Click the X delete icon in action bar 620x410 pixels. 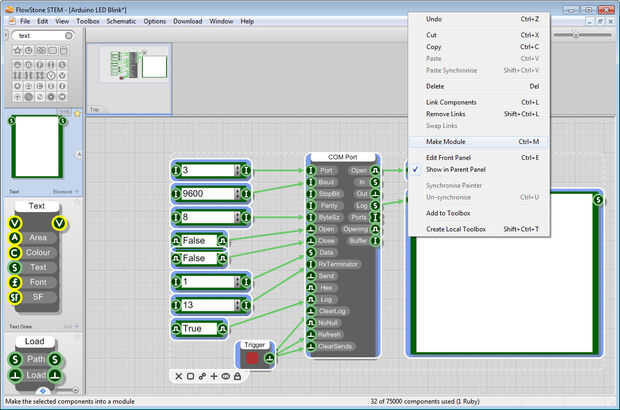point(179,376)
